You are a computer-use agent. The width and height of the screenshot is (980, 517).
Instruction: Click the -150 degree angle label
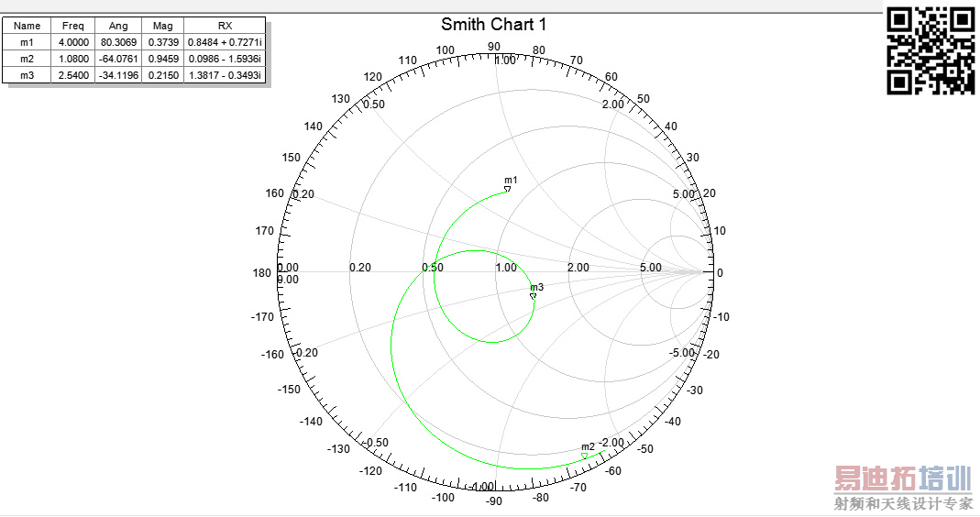click(x=289, y=389)
